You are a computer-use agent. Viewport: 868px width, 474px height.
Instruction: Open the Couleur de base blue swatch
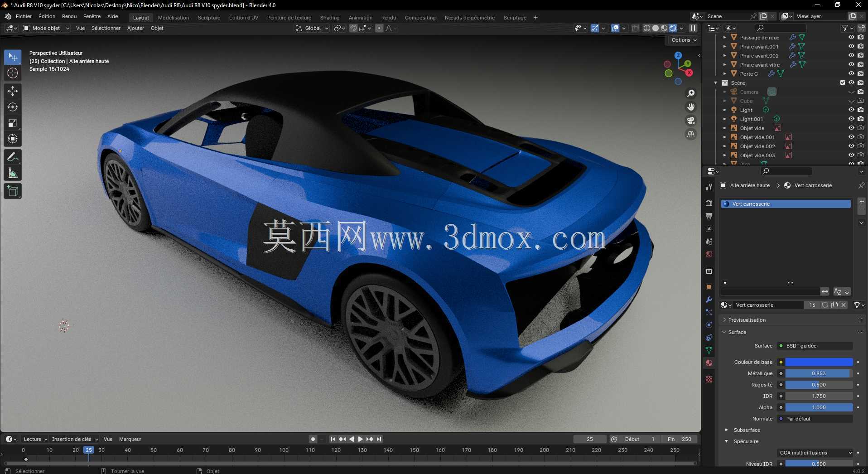819,362
